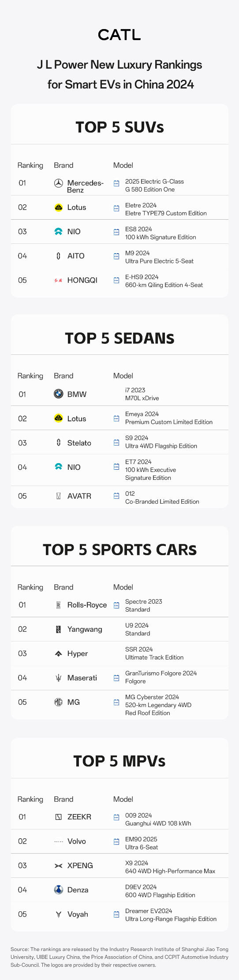Image resolution: width=239 pixels, height=980 pixels.
Task: Click the Denza blue logo
Action: point(58,890)
